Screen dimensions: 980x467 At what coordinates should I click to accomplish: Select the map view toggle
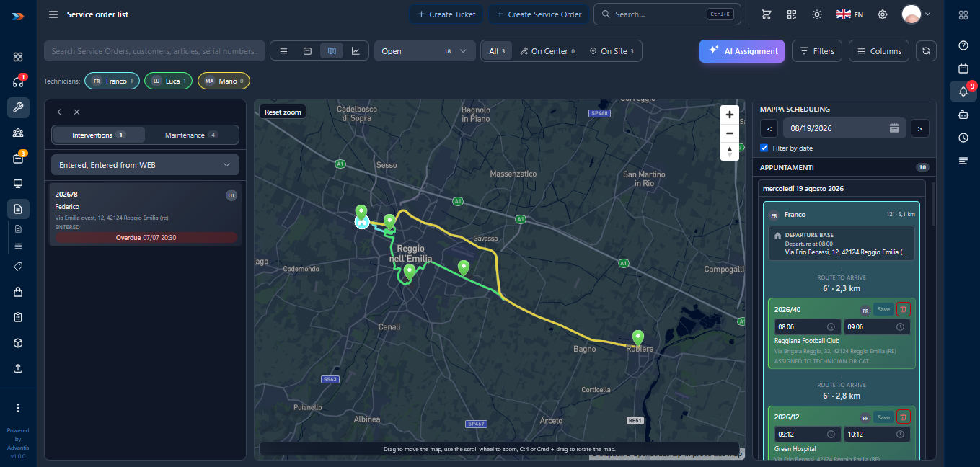click(332, 51)
